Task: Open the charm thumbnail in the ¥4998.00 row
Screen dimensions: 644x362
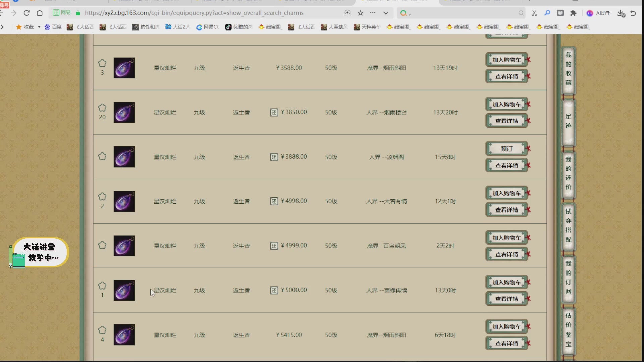Action: [x=124, y=201]
